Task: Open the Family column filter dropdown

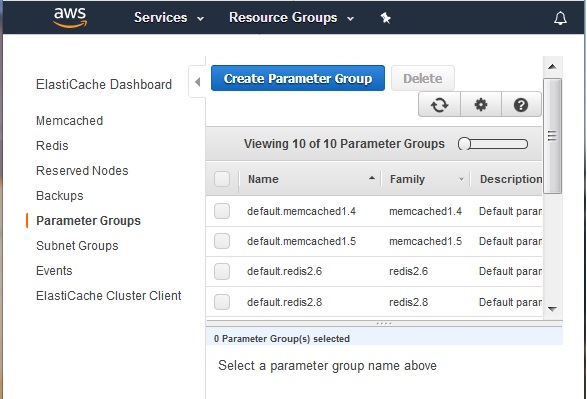Action: [461, 179]
